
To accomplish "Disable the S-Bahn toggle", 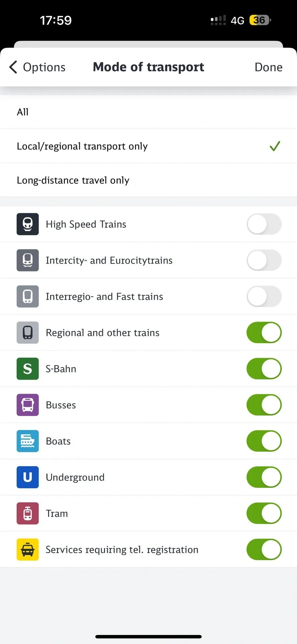I will [x=264, y=369].
